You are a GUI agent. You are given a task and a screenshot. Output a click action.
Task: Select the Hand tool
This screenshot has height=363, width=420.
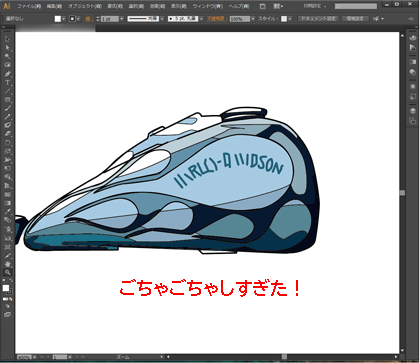click(x=7, y=264)
